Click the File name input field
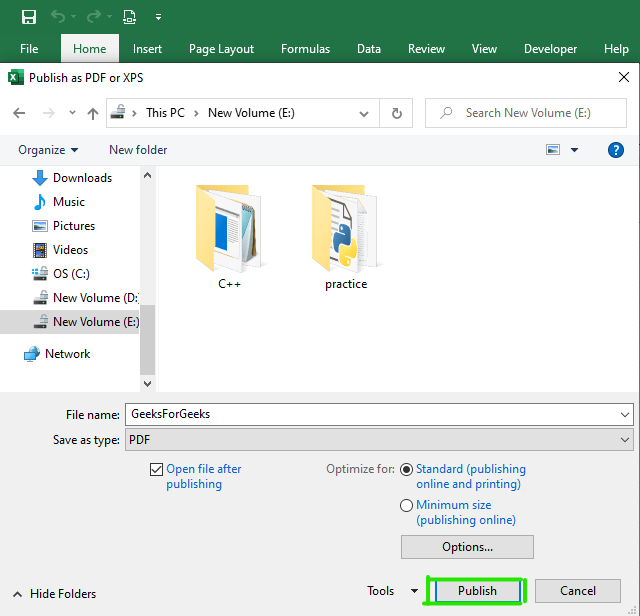This screenshot has width=640, height=616. coord(370,414)
